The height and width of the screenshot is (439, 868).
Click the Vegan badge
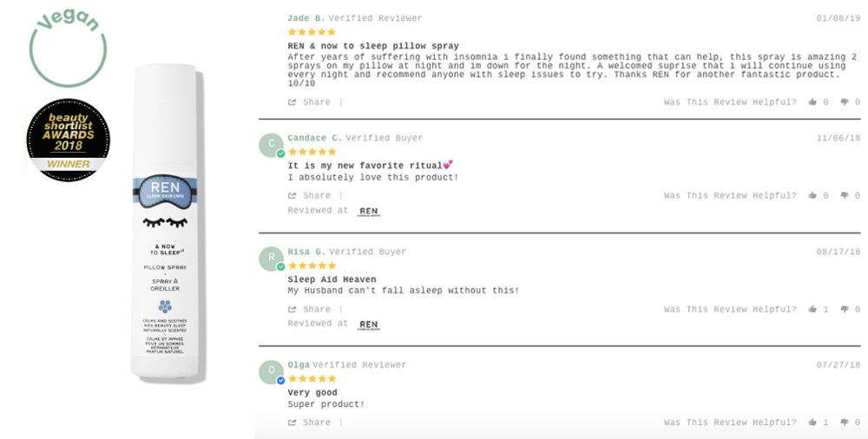point(67,49)
